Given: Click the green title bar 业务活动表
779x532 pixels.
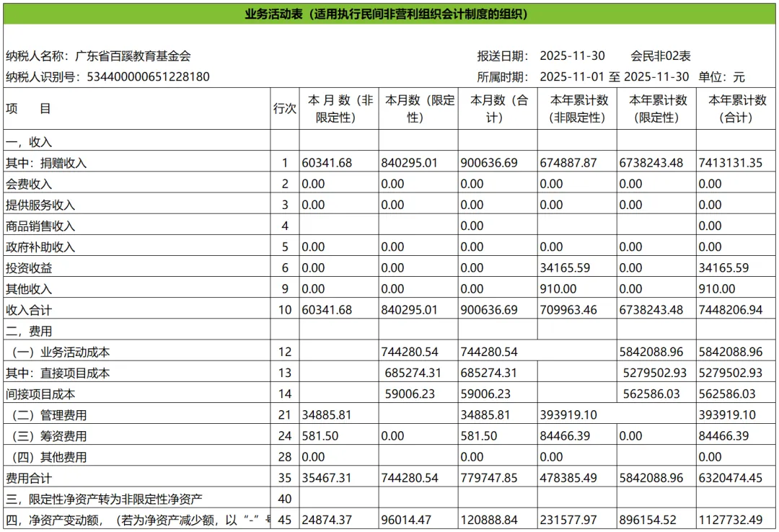Looking at the screenshot, I should (x=389, y=14).
